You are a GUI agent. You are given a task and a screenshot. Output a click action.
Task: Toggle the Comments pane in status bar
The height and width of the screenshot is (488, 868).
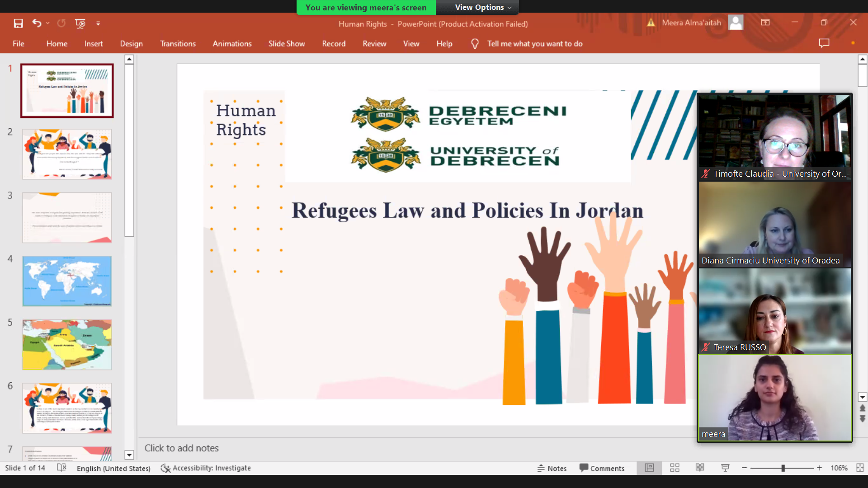[x=602, y=468]
